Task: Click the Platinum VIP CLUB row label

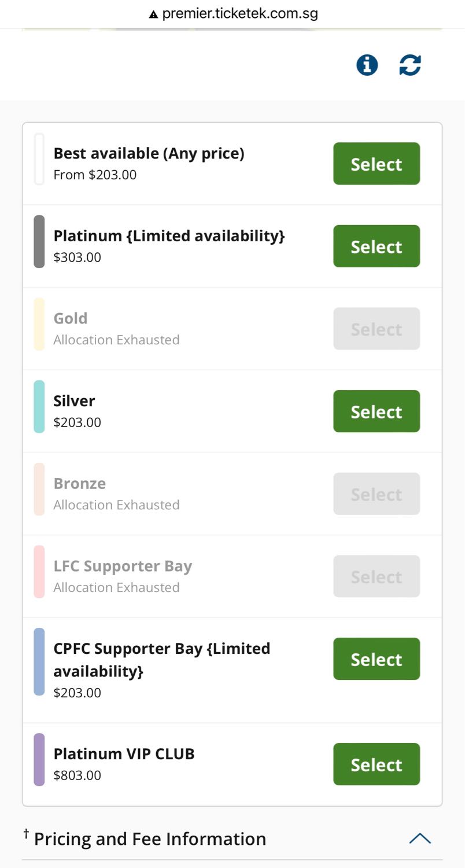Action: [x=124, y=754]
